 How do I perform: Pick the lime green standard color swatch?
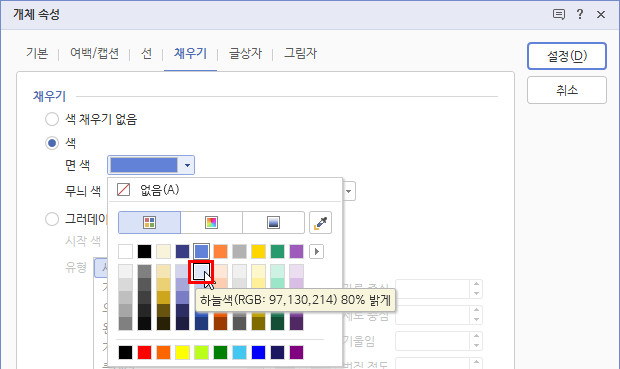(x=201, y=352)
